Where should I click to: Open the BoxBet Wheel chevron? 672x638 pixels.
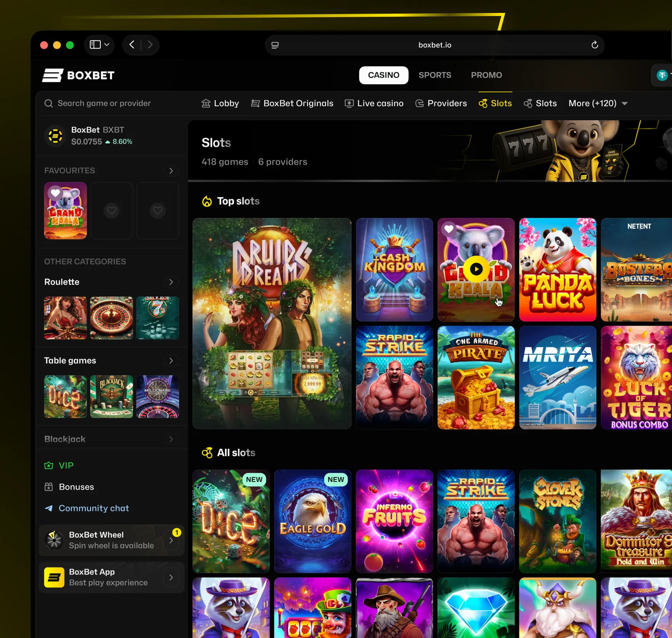[171, 540]
